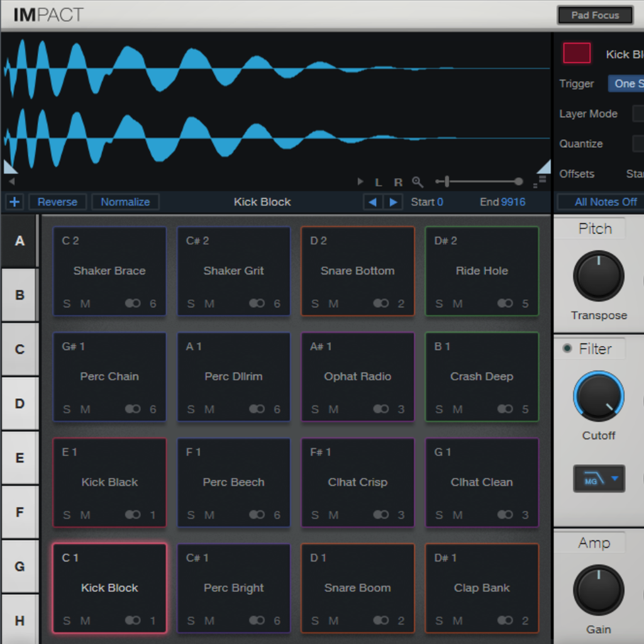
Task: Click the Cutoff filter knob
Action: click(x=599, y=396)
